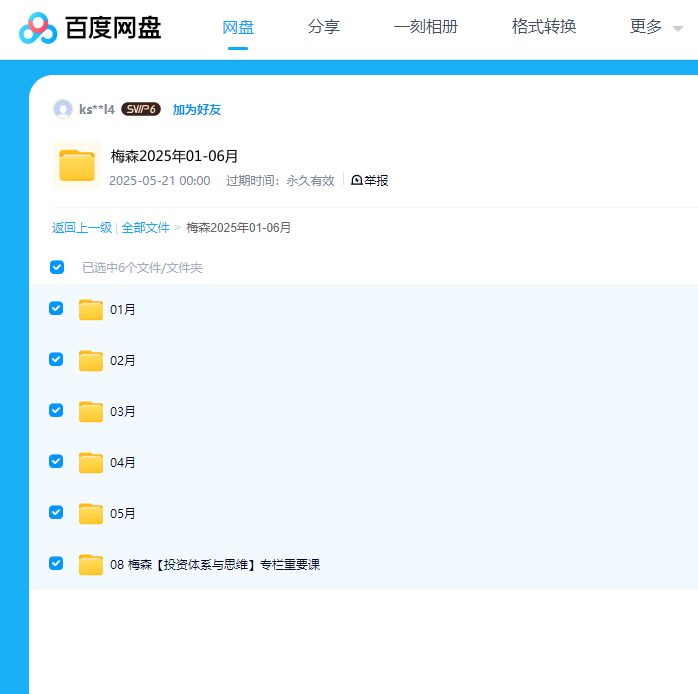
Task: Click 返回上一级 breadcrumb link
Action: click(x=82, y=228)
